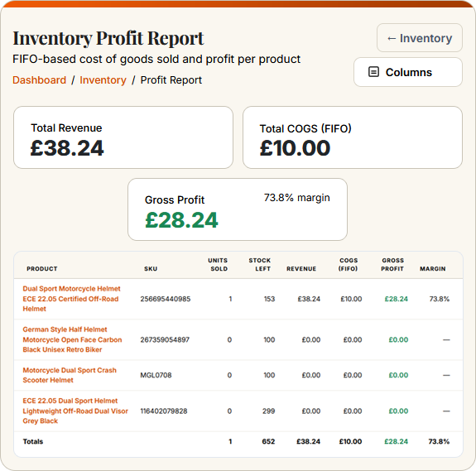Click the margin dash in MGL0708 row
This screenshot has width=476, height=471.
tap(446, 375)
